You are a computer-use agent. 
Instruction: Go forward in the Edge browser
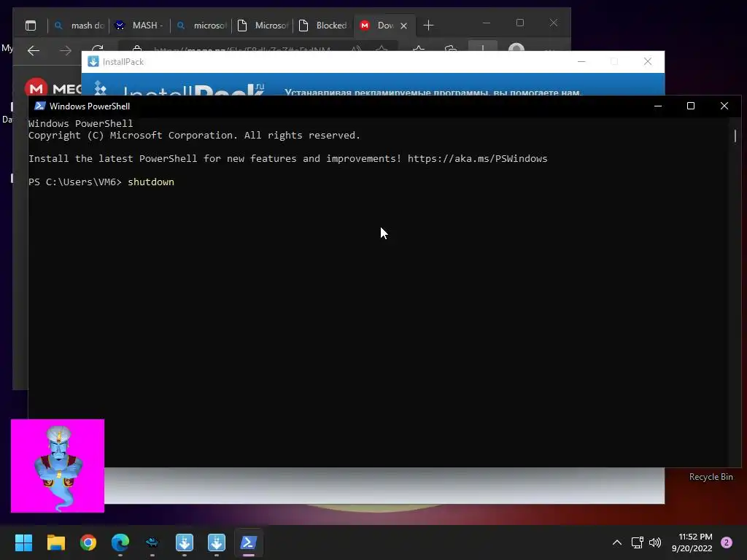[66, 50]
